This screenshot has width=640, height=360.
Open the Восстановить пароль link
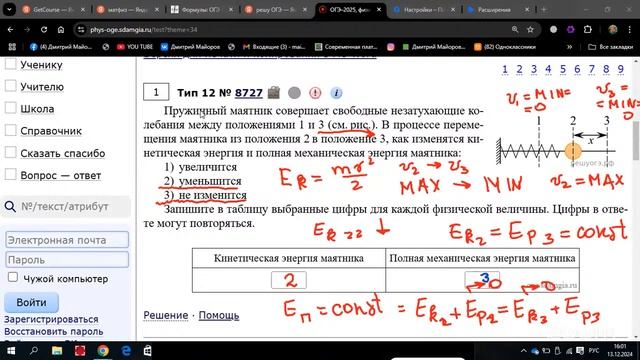pos(53,331)
